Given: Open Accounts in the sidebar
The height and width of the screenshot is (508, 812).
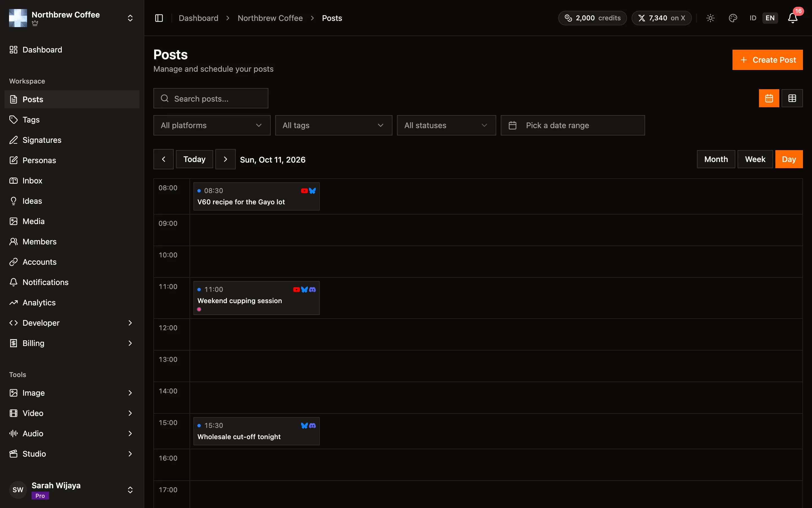Looking at the screenshot, I should point(72,262).
